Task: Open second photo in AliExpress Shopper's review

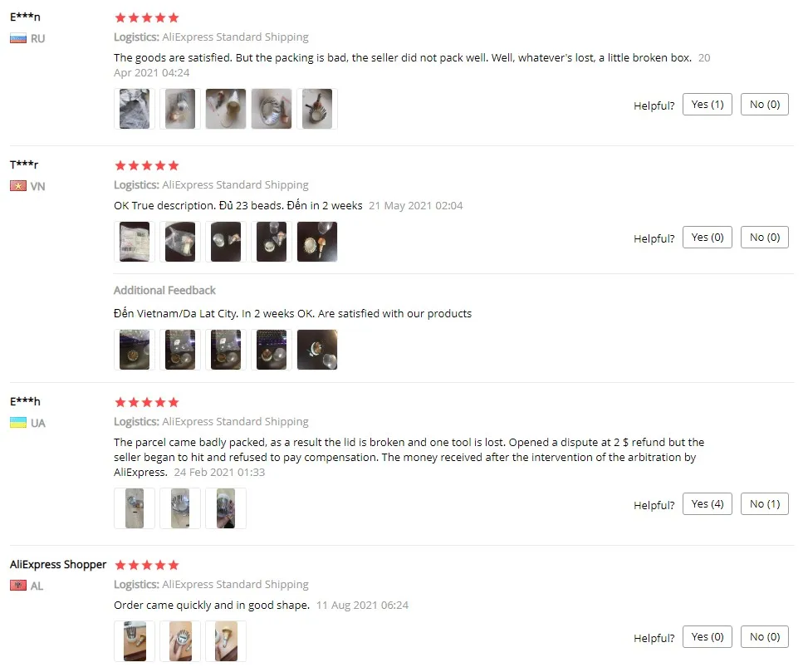Action: [180, 641]
